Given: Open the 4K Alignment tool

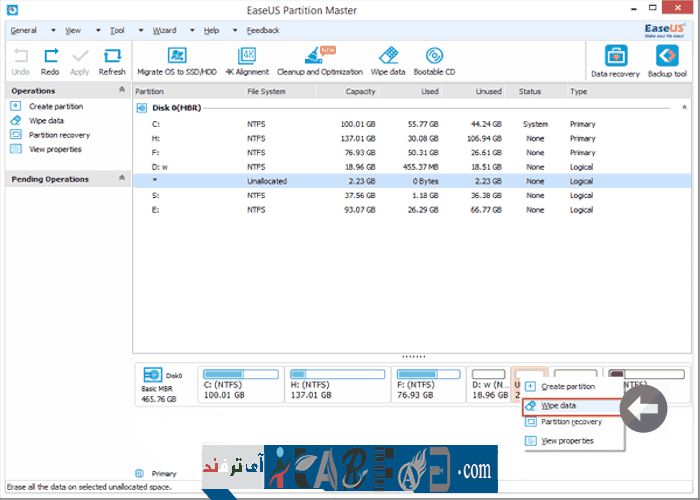Looking at the screenshot, I should pos(246,56).
